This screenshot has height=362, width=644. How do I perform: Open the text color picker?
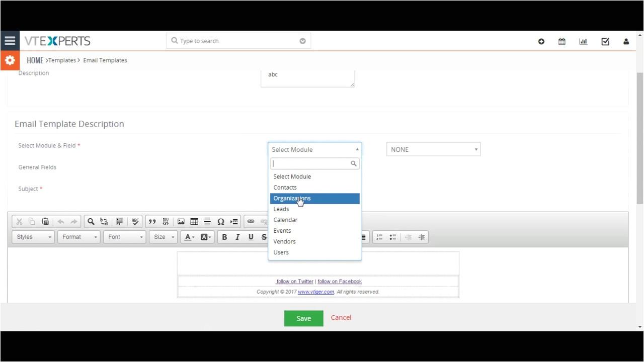coord(189,237)
